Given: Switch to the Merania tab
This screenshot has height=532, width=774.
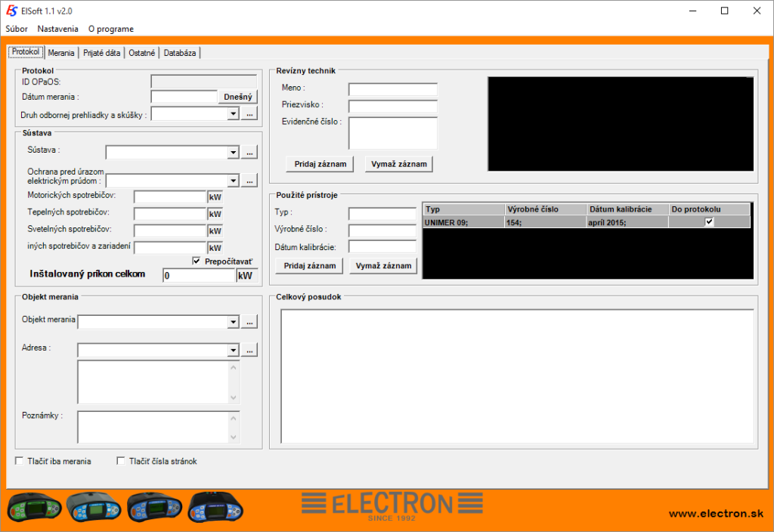Looking at the screenshot, I should click(x=60, y=52).
